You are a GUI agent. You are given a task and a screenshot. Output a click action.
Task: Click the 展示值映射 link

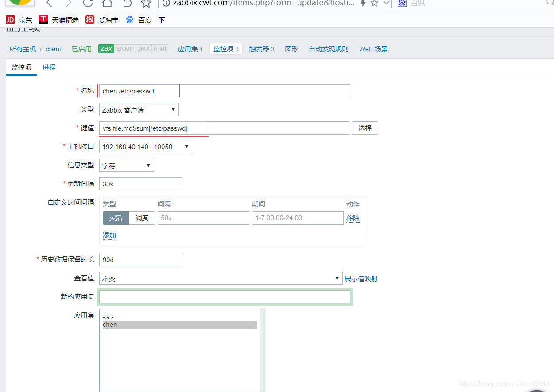coord(361,279)
